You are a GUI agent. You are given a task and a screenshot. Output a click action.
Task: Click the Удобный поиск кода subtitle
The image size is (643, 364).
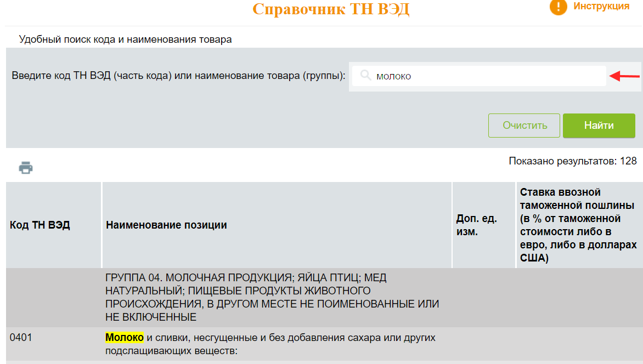(125, 39)
